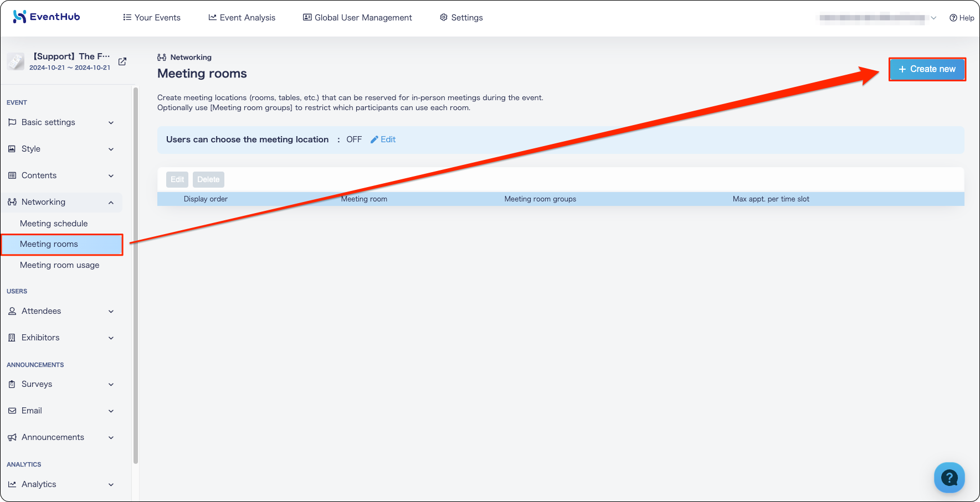The image size is (980, 502).
Task: Go to Event Analysis
Action: (242, 17)
